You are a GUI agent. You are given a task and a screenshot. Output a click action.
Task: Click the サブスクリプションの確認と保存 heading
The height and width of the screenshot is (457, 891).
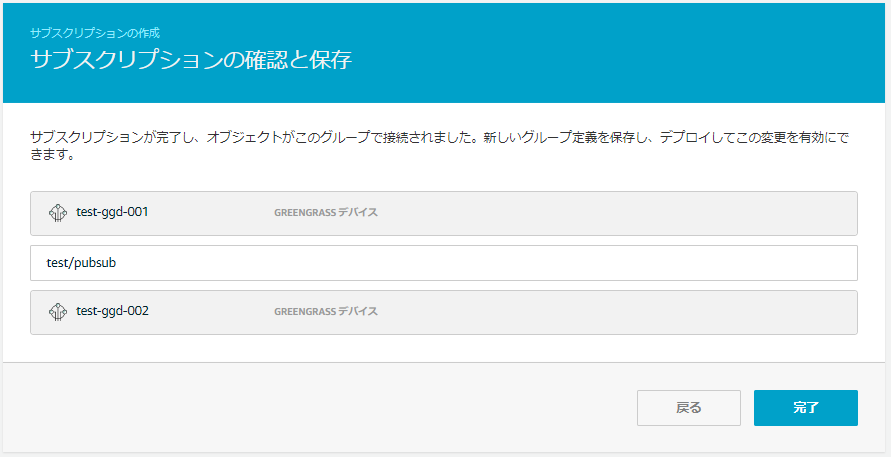pos(191,60)
